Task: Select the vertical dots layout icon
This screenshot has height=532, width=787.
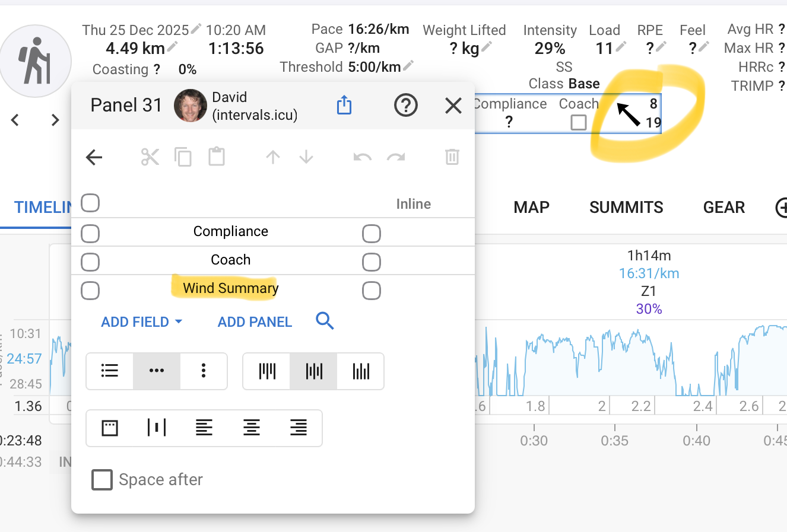Action: 204,371
